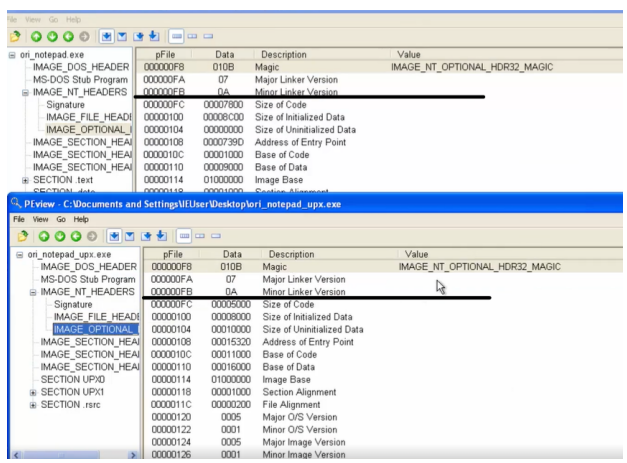Click the tree pane horizontal scrollbar right arrow
This screenshot has height=463, width=627.
click(133, 455)
